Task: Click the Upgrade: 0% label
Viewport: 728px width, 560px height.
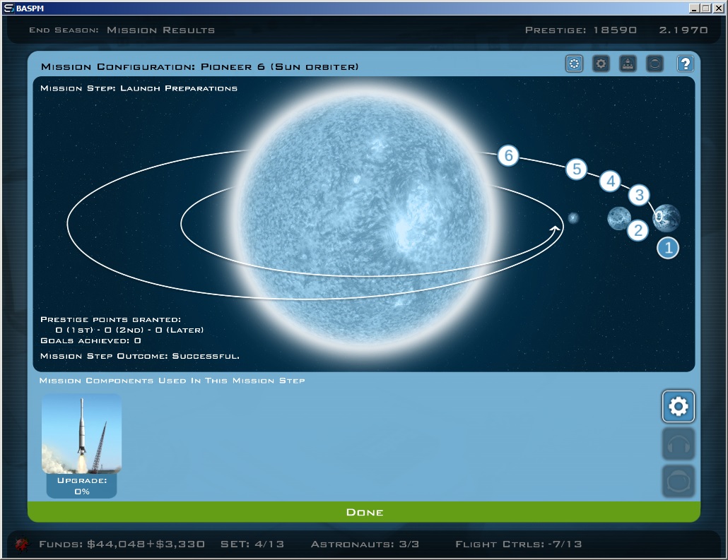Action: click(x=82, y=486)
